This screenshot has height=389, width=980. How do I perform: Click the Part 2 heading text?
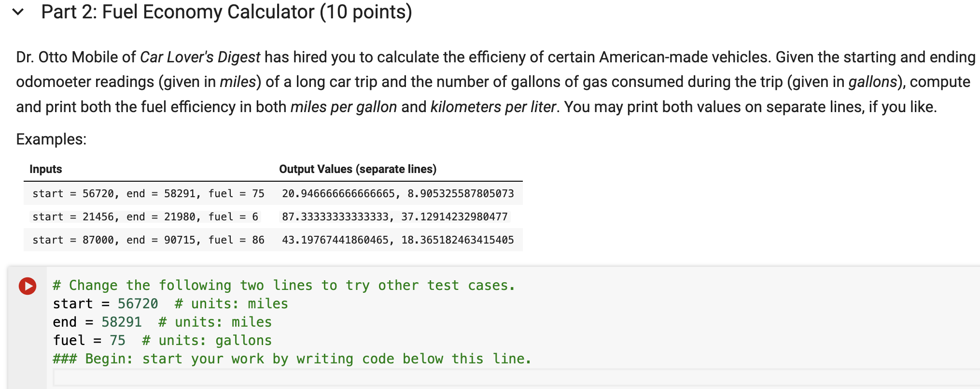click(x=225, y=12)
